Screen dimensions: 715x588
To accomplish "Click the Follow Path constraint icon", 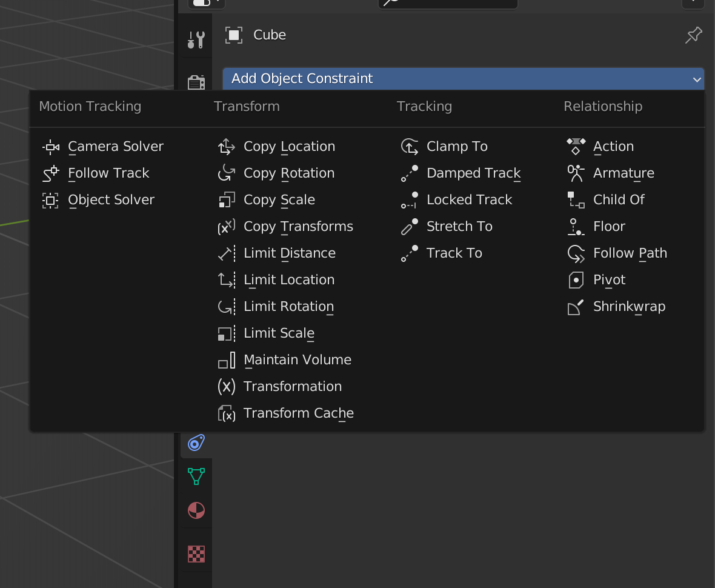I will 576,253.
